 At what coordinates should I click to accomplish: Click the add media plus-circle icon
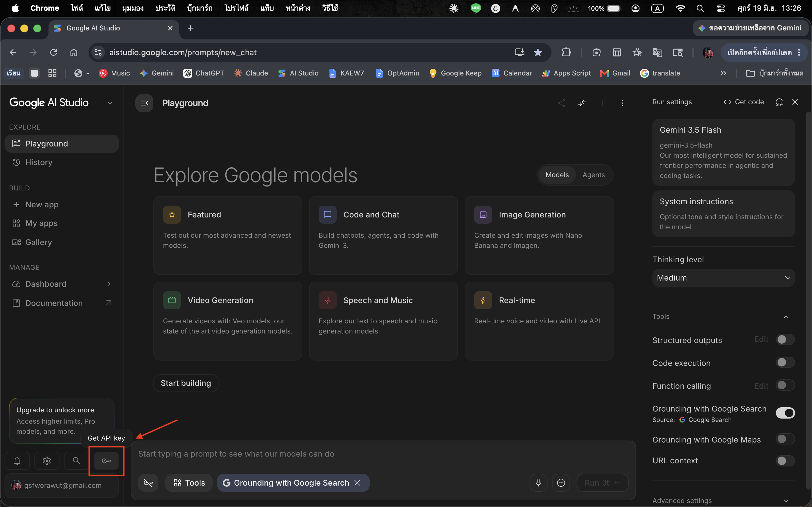coord(561,482)
